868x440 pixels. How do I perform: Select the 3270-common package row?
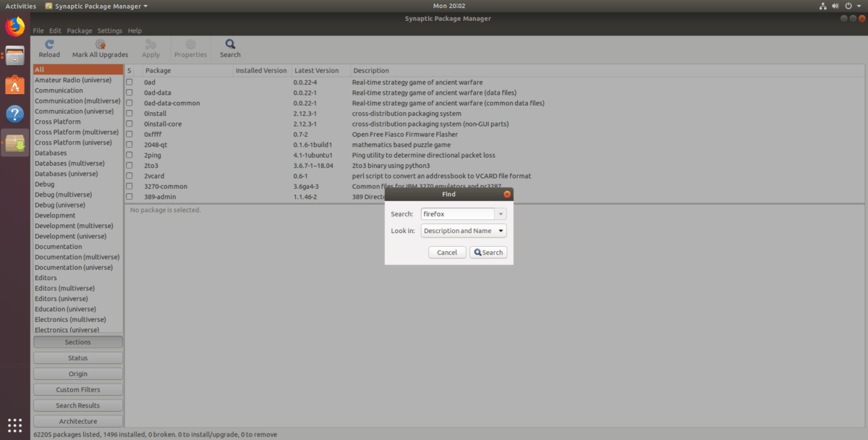[x=495, y=186]
